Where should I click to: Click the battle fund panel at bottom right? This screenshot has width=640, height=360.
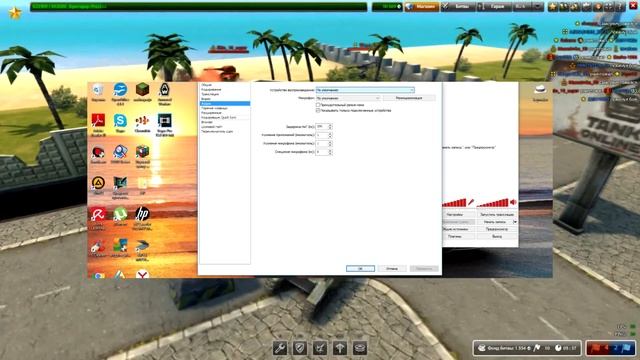point(527,348)
